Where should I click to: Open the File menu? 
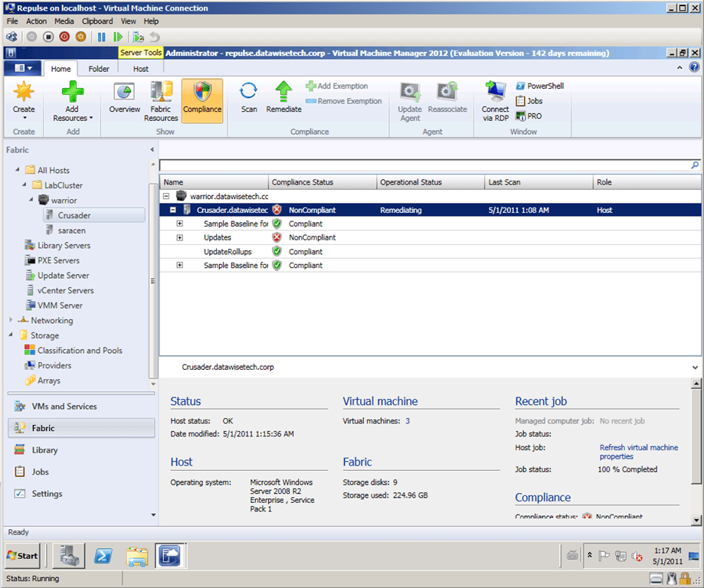pos(12,21)
